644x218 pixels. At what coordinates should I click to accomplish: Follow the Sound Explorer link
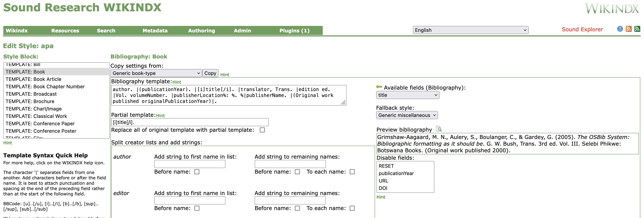[x=582, y=29]
